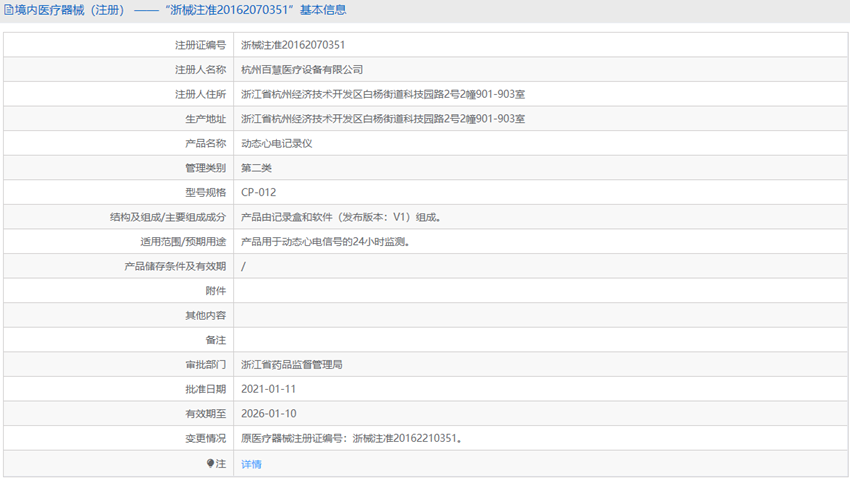Image resolution: width=850 pixels, height=480 pixels.
Task: Click the 注册证编号 label
Action: point(200,45)
